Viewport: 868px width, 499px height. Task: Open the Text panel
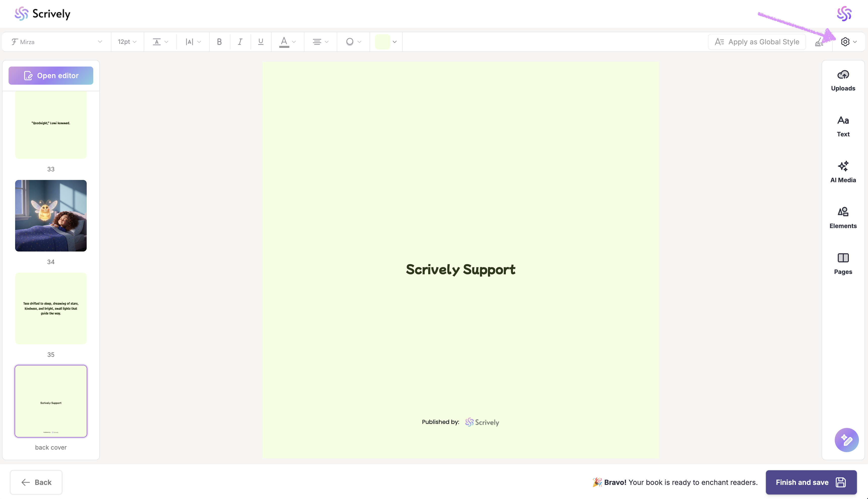[843, 127]
